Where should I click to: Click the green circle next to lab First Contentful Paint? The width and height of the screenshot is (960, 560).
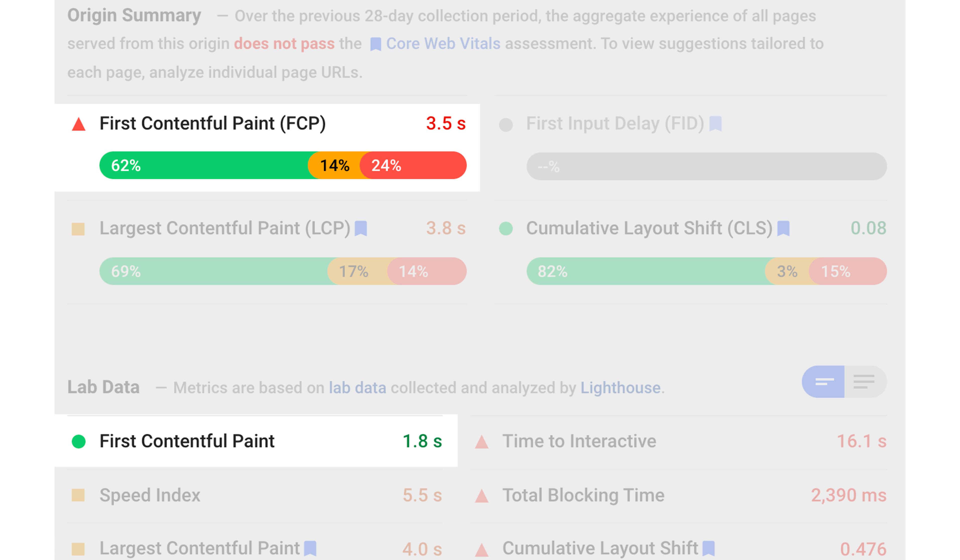click(78, 441)
